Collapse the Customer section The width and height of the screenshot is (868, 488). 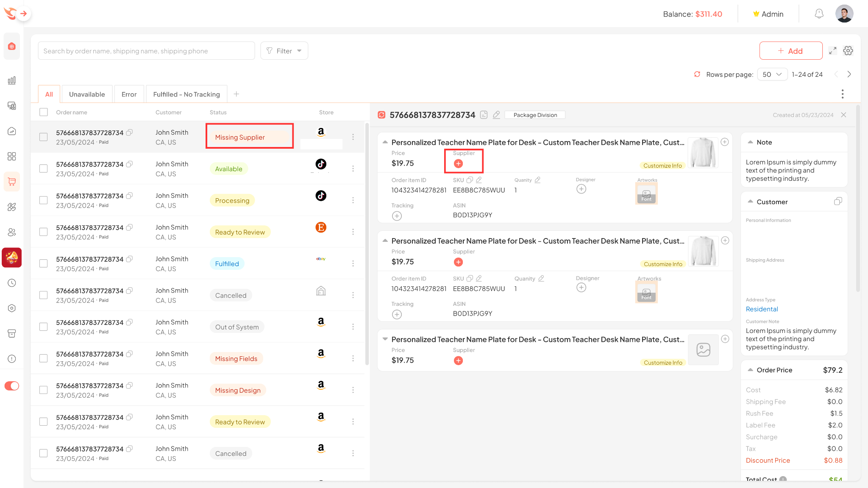(x=750, y=202)
